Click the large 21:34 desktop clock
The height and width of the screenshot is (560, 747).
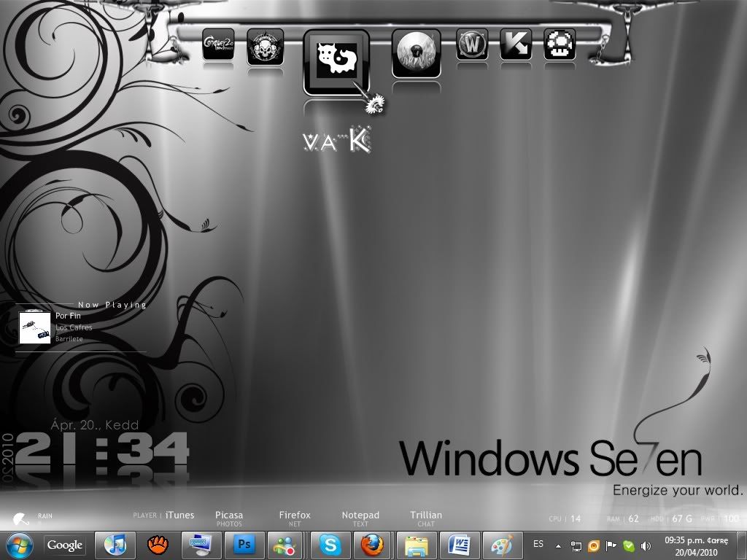(102, 448)
